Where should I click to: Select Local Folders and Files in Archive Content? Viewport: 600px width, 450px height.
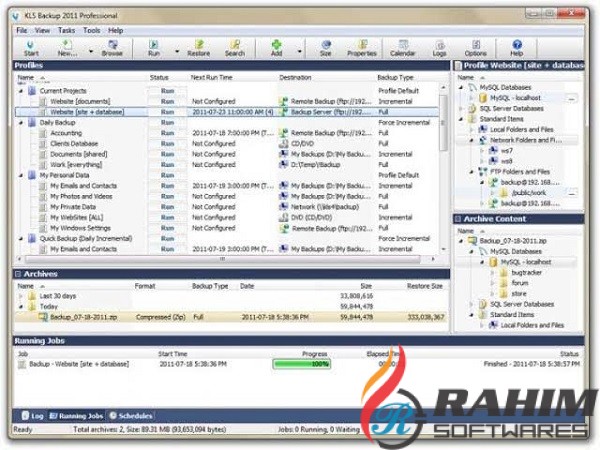click(x=532, y=325)
